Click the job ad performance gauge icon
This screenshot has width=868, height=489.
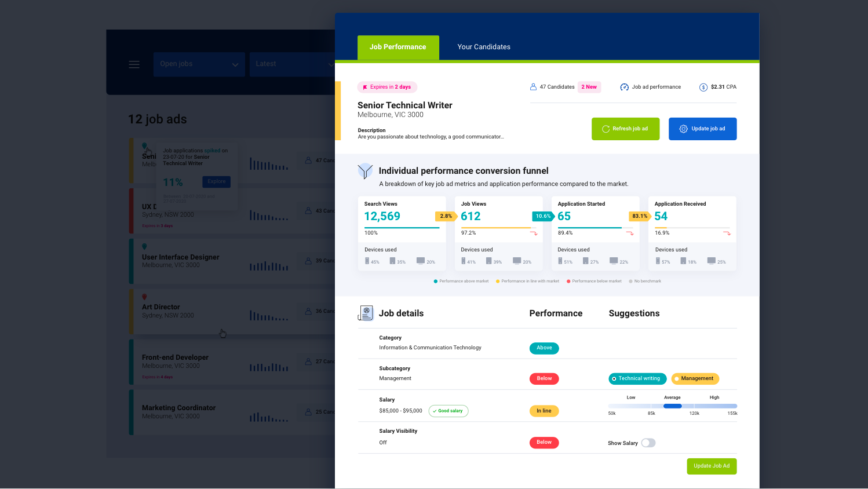(x=624, y=87)
